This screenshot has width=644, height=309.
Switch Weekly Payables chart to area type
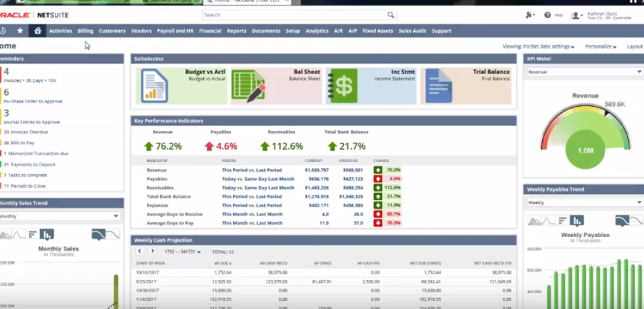534,221
